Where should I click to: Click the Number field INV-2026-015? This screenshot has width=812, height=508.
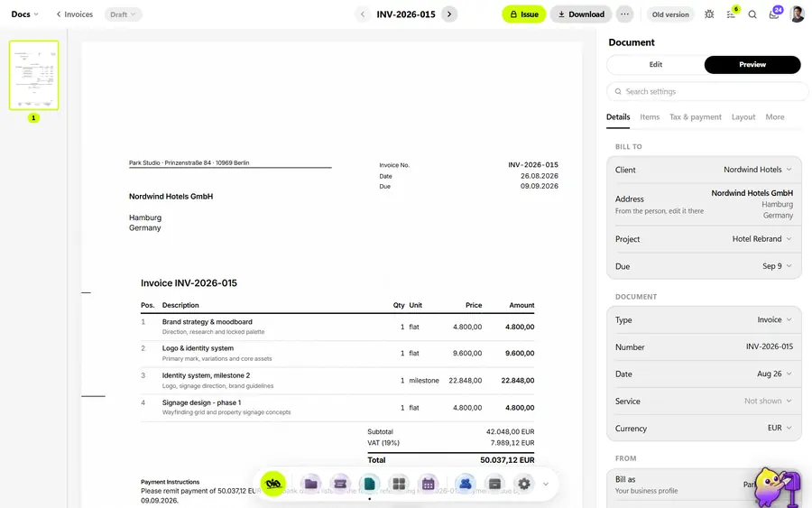click(x=704, y=347)
